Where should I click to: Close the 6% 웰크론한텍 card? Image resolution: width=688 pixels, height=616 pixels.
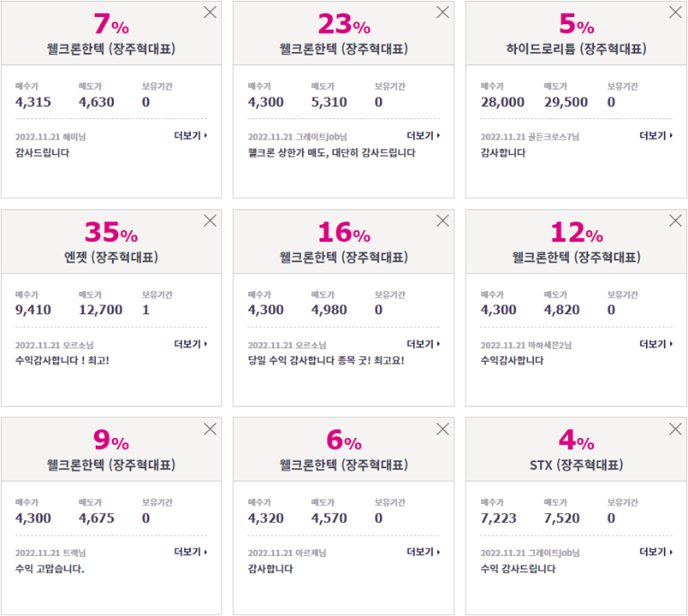[x=442, y=429]
